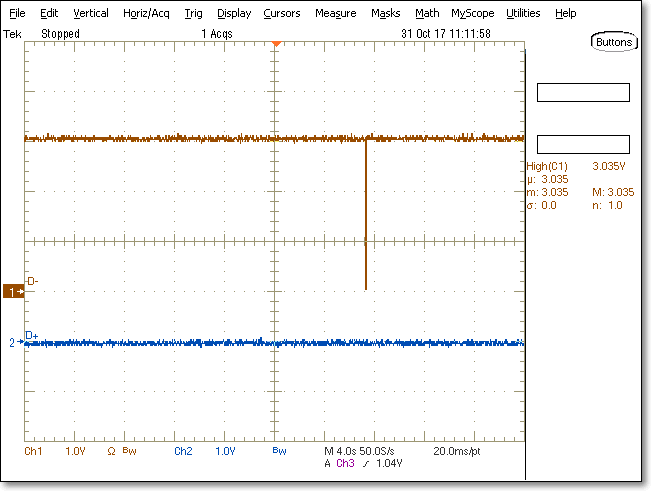Open the Trig menu
Image resolution: width=651 pixels, height=491 pixels.
[x=193, y=14]
